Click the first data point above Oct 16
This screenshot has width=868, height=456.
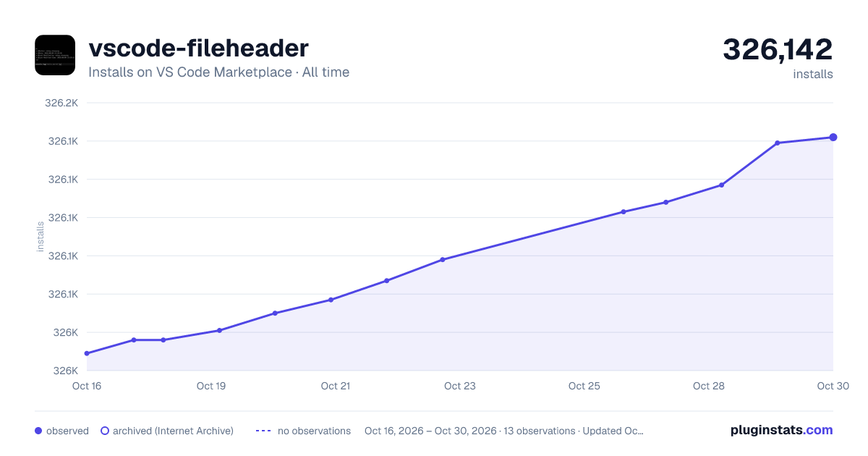click(x=87, y=353)
